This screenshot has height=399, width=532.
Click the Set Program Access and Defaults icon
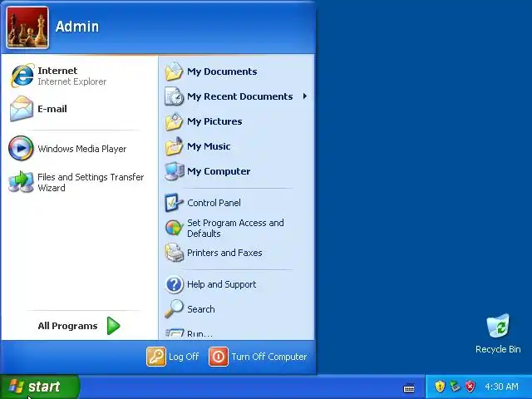tap(174, 228)
